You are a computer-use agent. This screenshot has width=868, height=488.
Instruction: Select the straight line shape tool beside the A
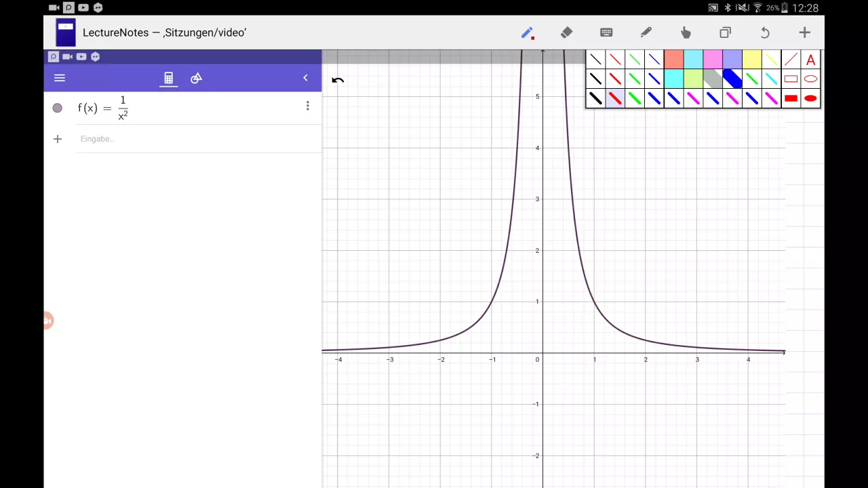[791, 60]
